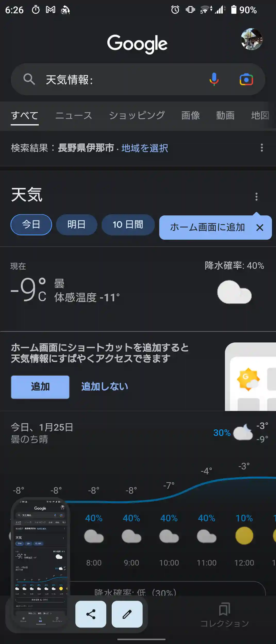276x644 pixels.
Task: Share the screenshot via share button
Action: click(91, 614)
